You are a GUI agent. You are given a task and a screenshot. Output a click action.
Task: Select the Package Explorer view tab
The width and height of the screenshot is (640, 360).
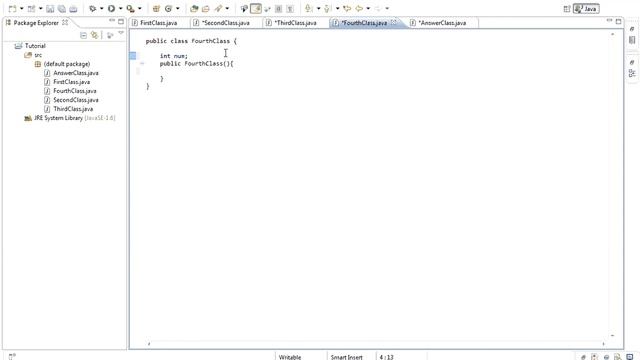pyautogui.click(x=36, y=23)
